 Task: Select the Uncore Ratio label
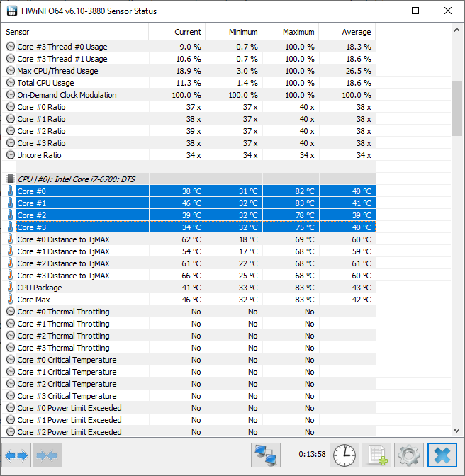pos(39,155)
